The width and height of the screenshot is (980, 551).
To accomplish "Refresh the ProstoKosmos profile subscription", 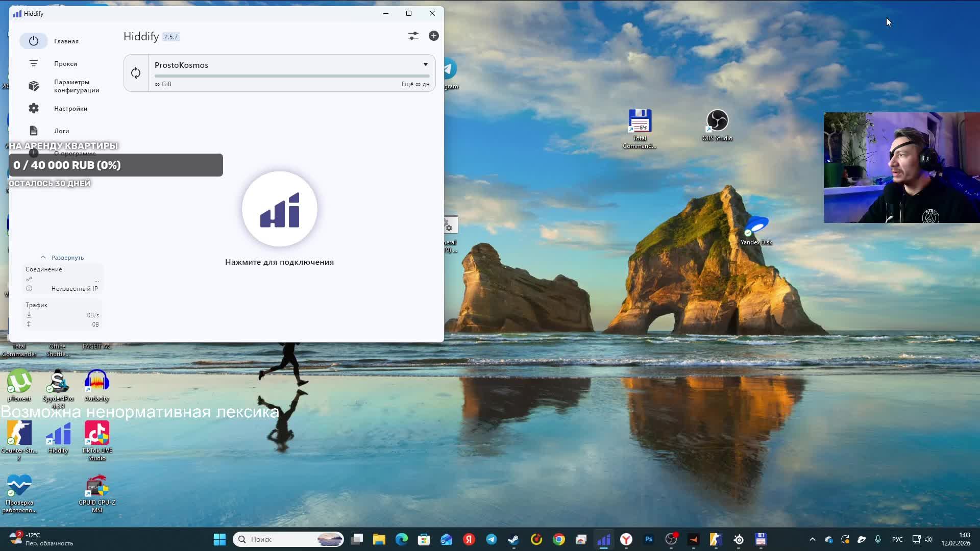I will click(136, 73).
